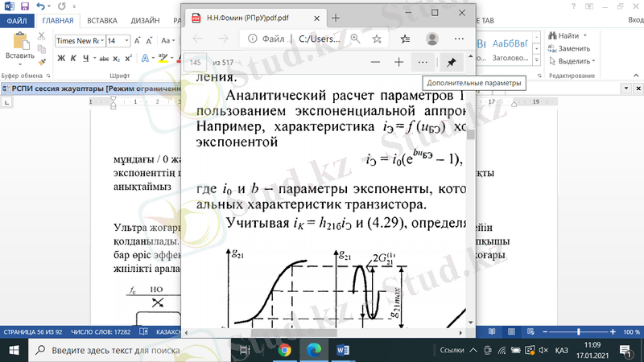Increase font size icon

tap(137, 41)
